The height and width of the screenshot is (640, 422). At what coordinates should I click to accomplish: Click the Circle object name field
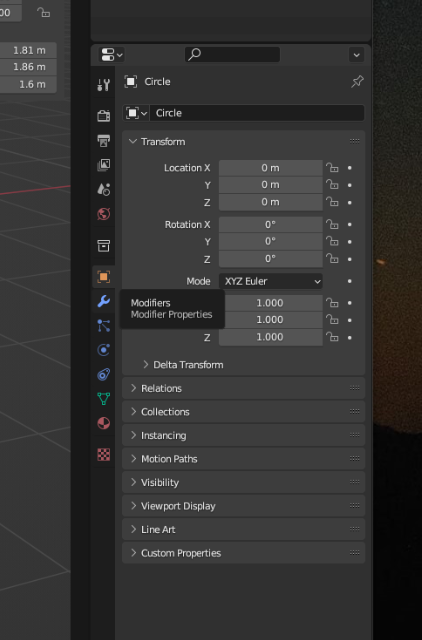[x=257, y=113]
